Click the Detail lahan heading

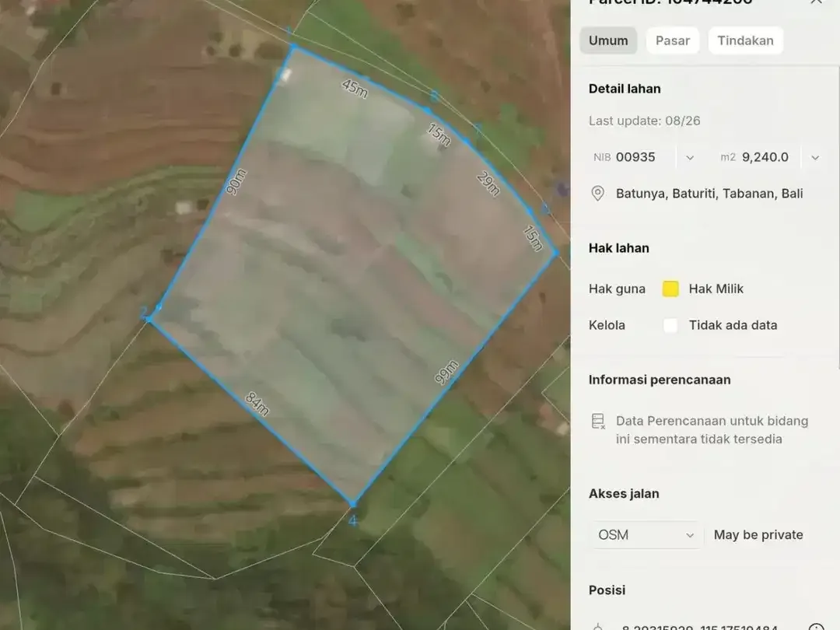pyautogui.click(x=625, y=89)
